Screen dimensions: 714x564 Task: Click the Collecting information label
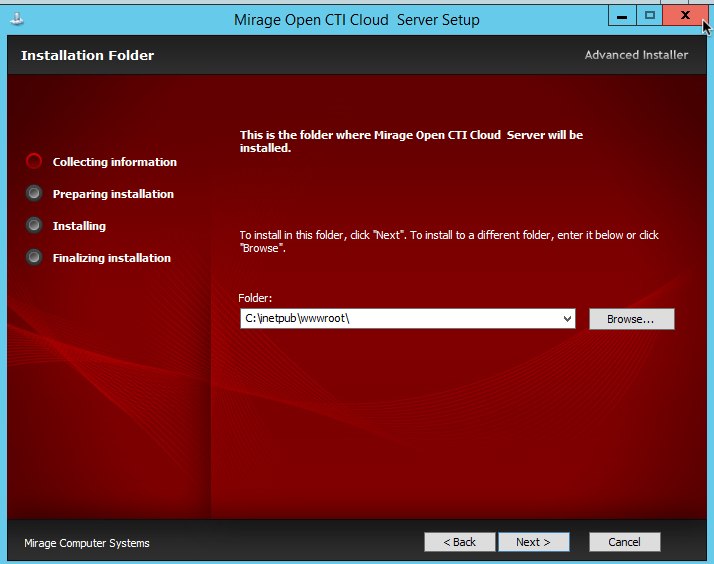[x=114, y=162]
